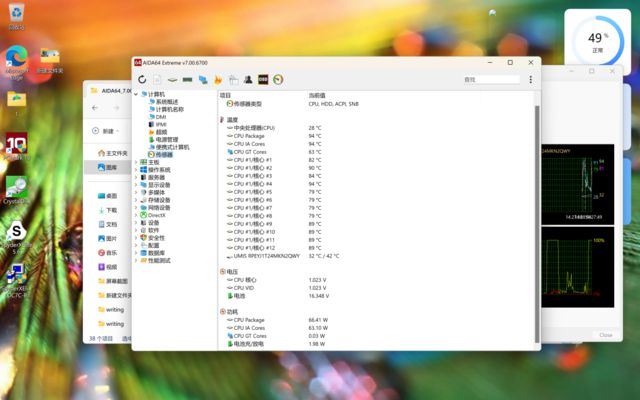This screenshot has height=400, width=640.
Task: Expand the 主板 node arrow
Action: [136, 162]
